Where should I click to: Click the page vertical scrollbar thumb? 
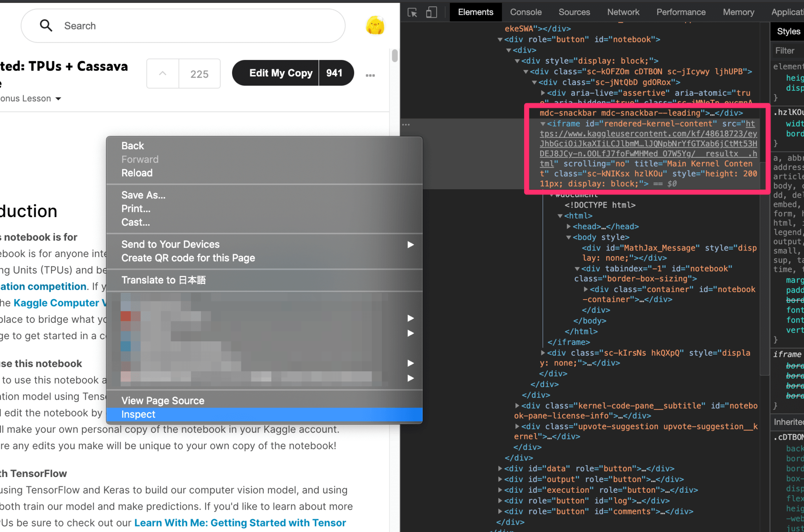(395, 56)
